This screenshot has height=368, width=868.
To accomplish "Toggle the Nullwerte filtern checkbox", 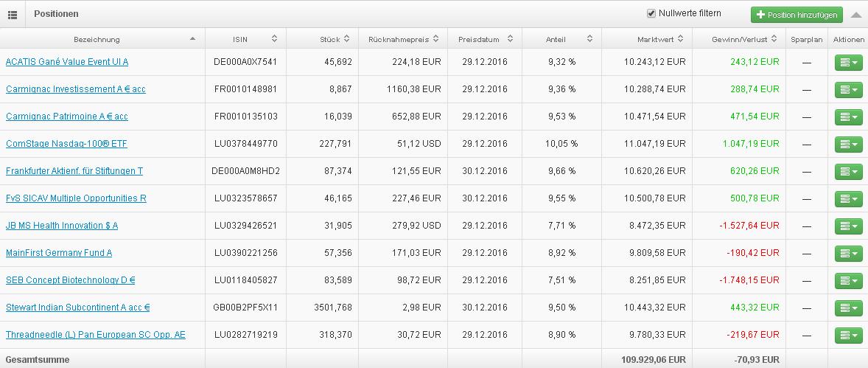I will click(x=651, y=13).
